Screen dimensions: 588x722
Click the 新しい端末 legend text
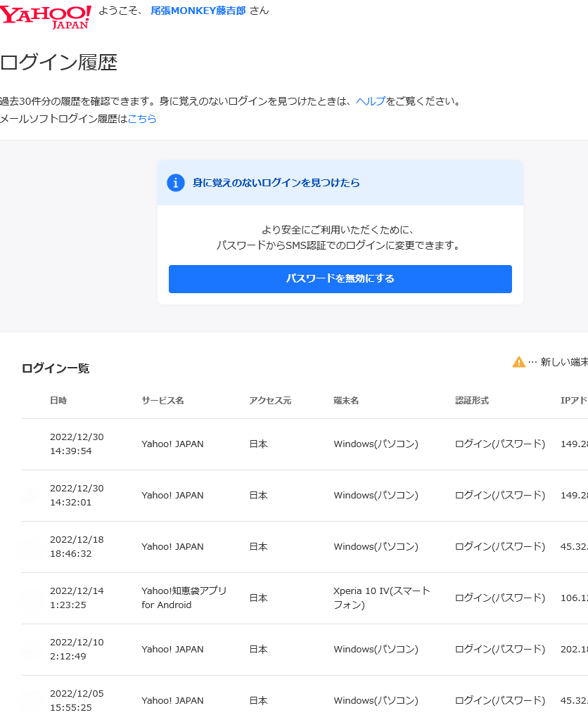[x=564, y=362]
